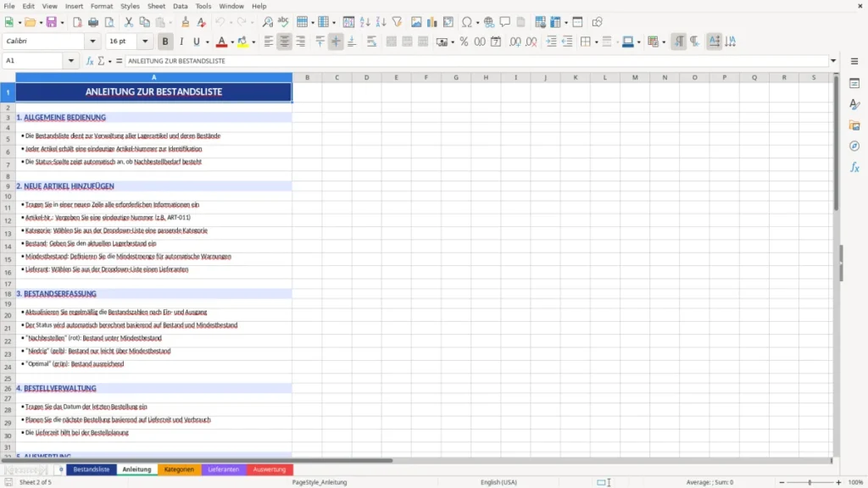The image size is (868, 488).
Task: Click Select Function sigma button
Action: pos(101,61)
